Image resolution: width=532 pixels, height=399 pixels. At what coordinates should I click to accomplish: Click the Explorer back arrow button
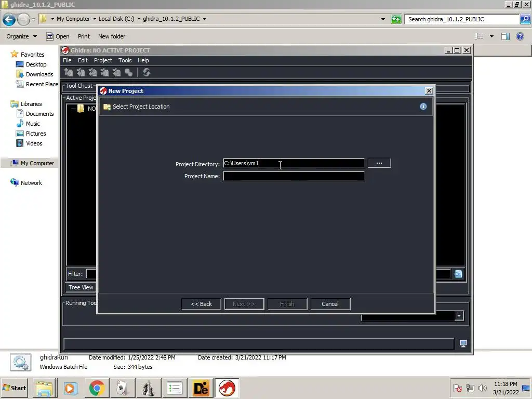click(9, 19)
